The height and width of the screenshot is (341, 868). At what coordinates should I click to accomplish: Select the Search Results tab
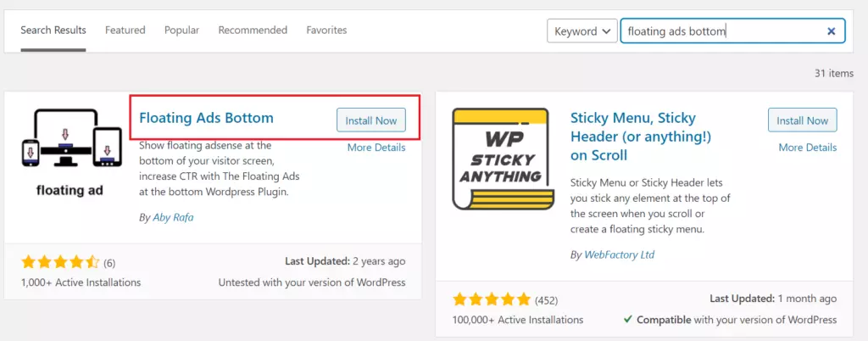point(53,30)
